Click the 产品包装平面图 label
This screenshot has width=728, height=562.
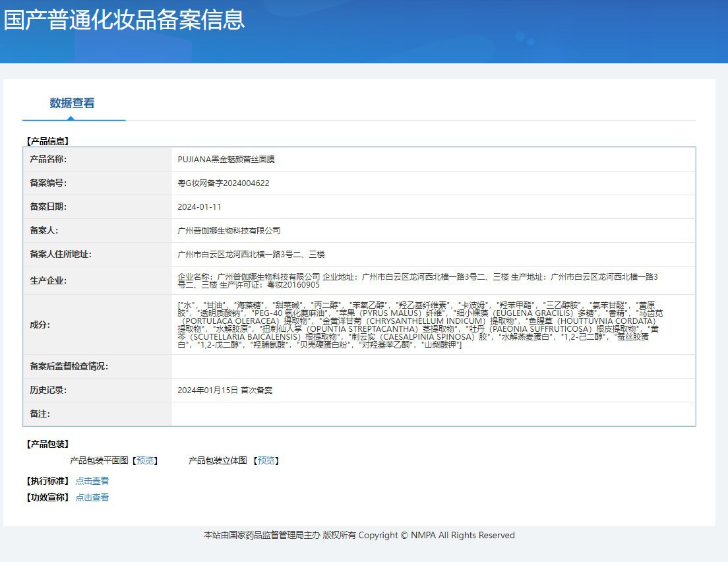point(99,460)
